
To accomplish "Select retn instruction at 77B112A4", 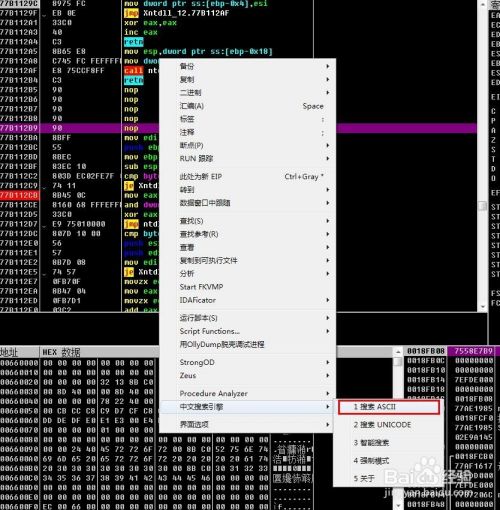I will (134, 42).
